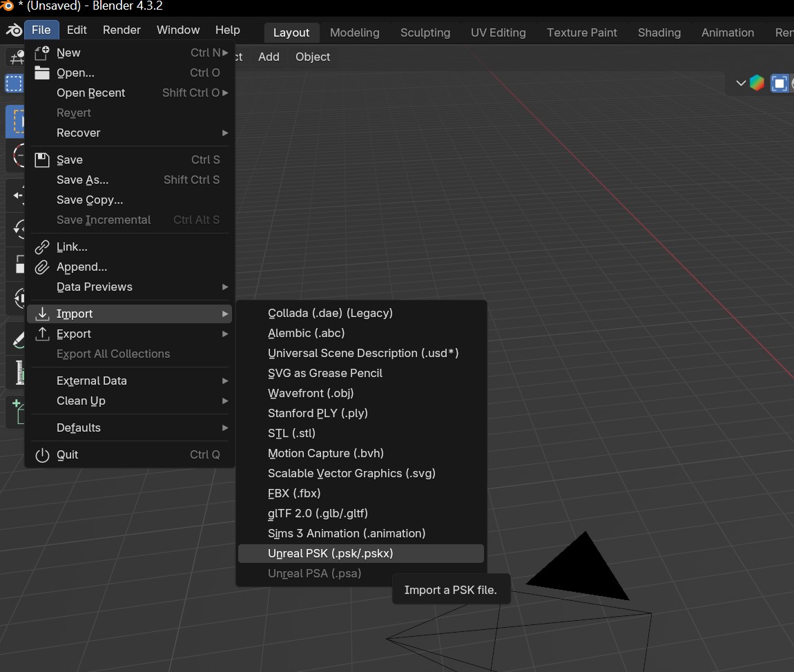Switch to the Animation workspace tab

point(728,32)
